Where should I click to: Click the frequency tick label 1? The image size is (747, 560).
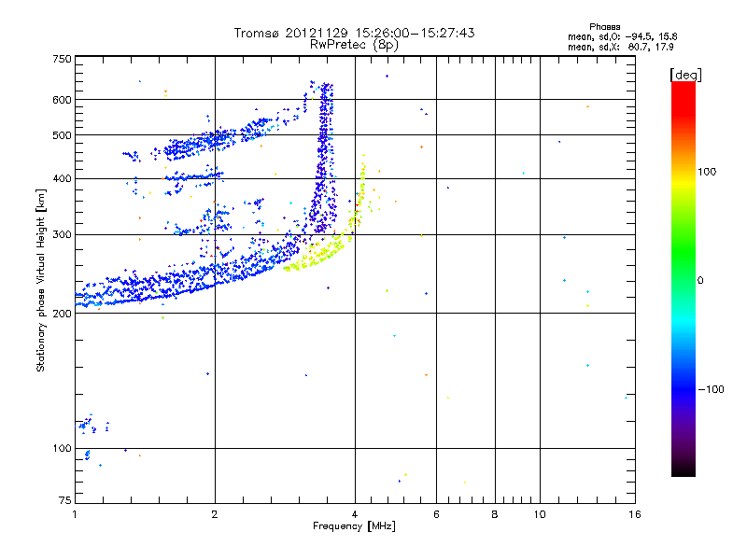click(75, 514)
